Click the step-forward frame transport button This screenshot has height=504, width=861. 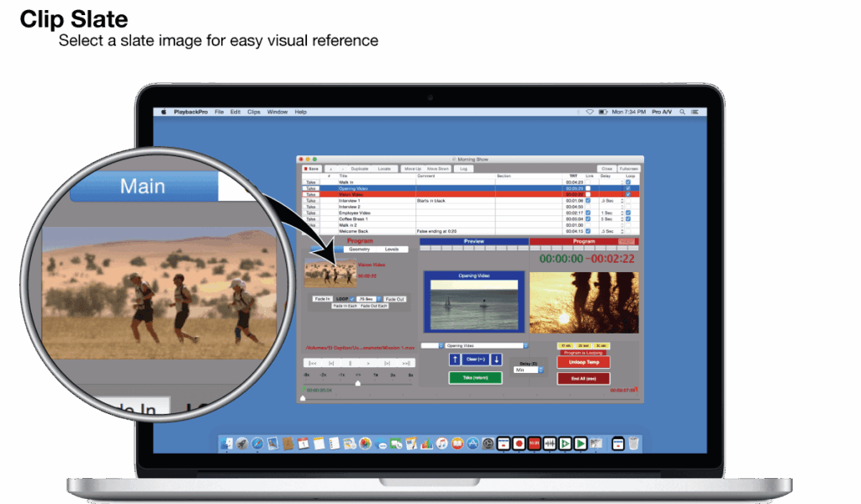click(x=387, y=363)
